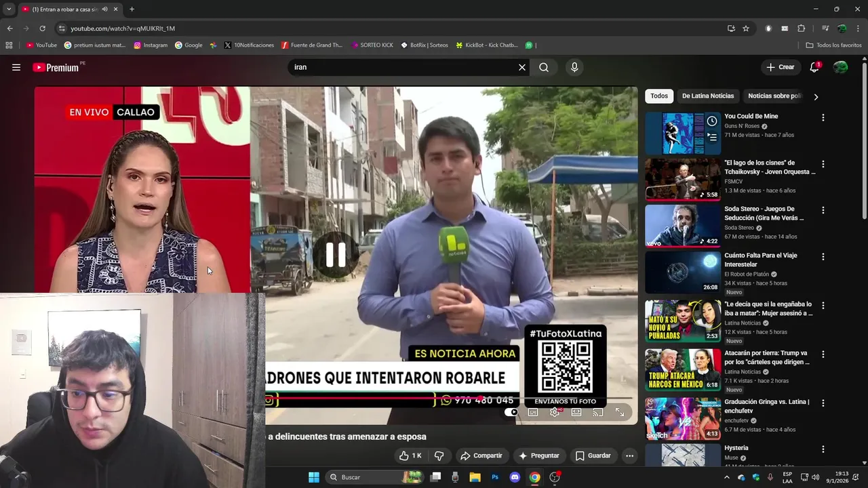Open Chrome apps grid in bookmarks bar
The image size is (868, 488).
click(x=9, y=45)
